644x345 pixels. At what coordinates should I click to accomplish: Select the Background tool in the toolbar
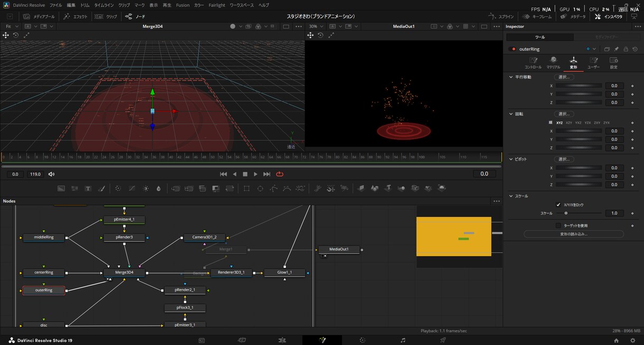pos(61,188)
